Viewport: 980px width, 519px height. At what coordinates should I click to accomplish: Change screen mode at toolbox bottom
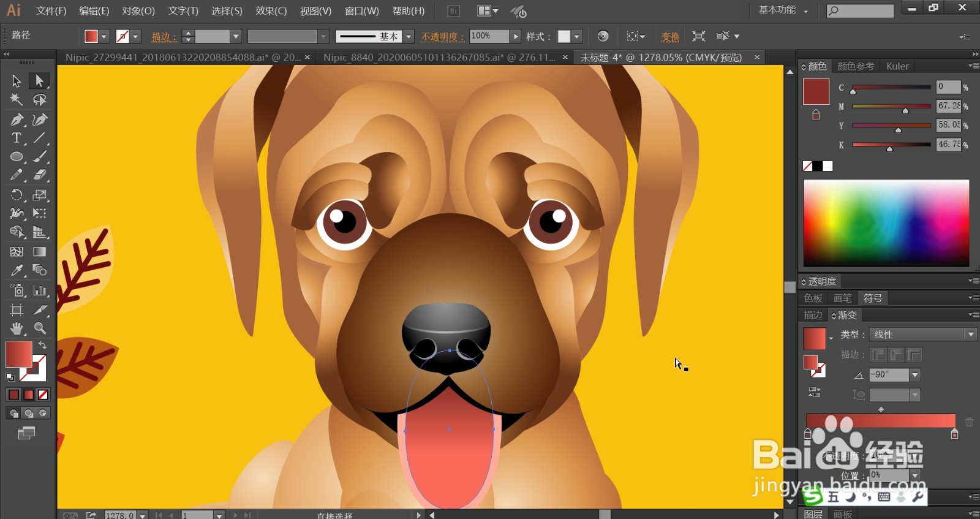26,433
